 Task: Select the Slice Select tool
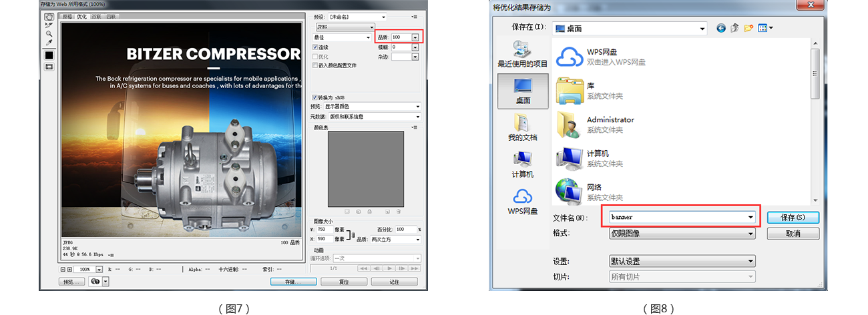(x=49, y=25)
